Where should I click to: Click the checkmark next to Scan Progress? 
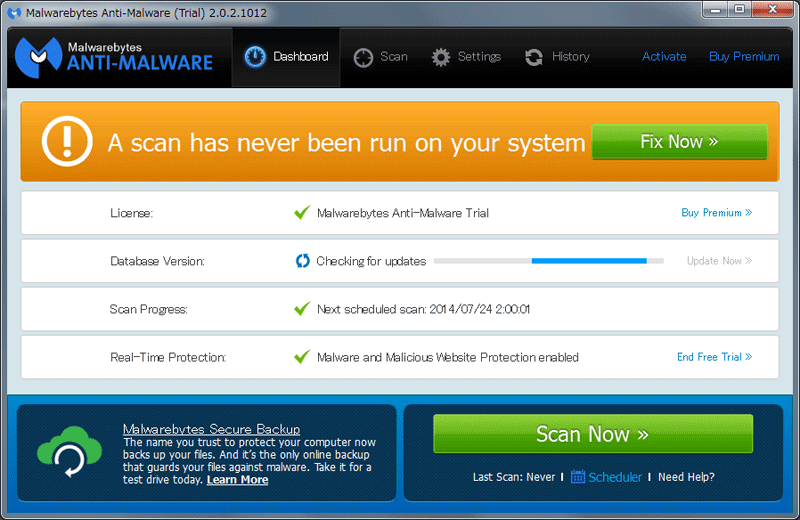302,308
